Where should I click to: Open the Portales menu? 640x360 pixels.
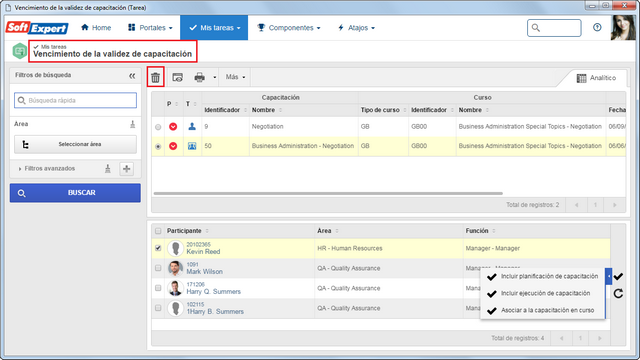[x=150, y=28]
